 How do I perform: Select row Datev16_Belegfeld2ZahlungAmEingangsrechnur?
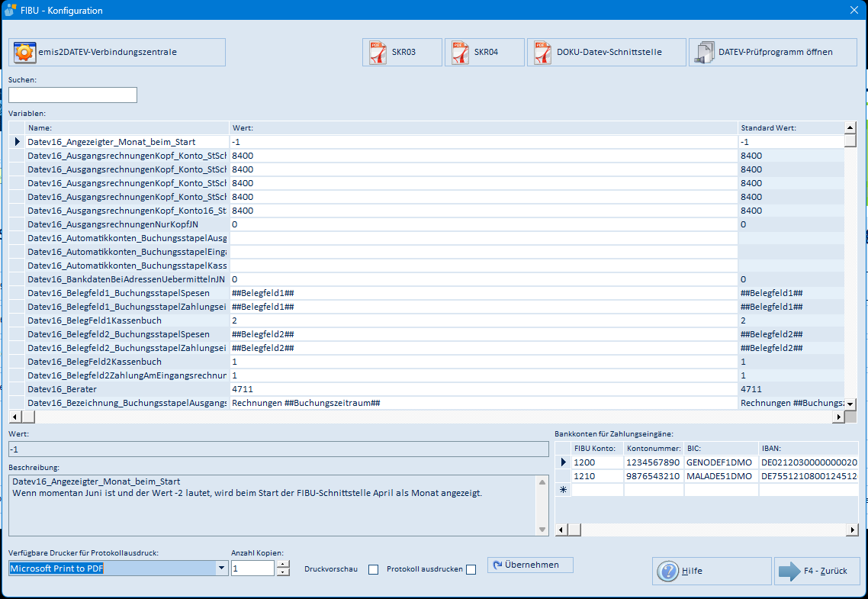[127, 375]
